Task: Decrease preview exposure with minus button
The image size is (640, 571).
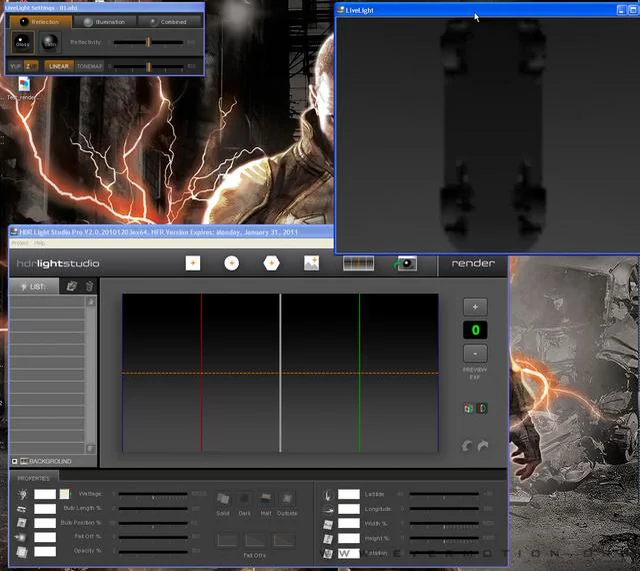Action: [475, 353]
